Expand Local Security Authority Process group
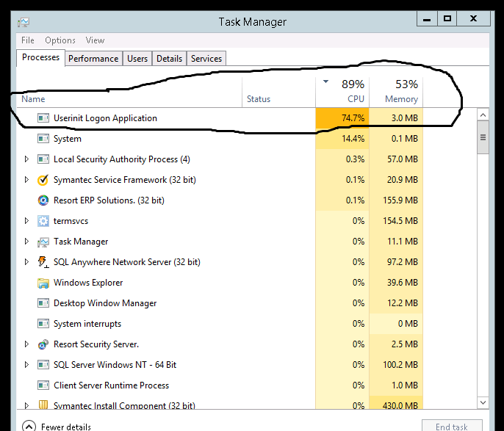Image resolution: width=504 pixels, height=431 pixels. (x=26, y=159)
